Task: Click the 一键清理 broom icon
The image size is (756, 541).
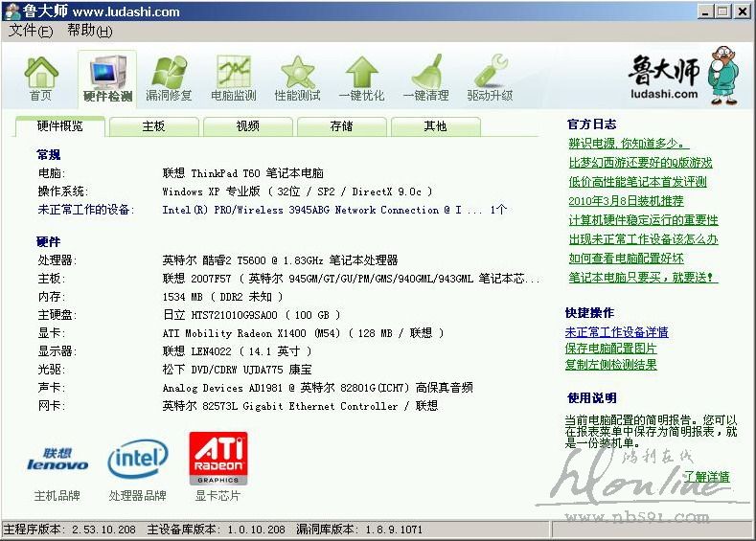Action: 426,79
